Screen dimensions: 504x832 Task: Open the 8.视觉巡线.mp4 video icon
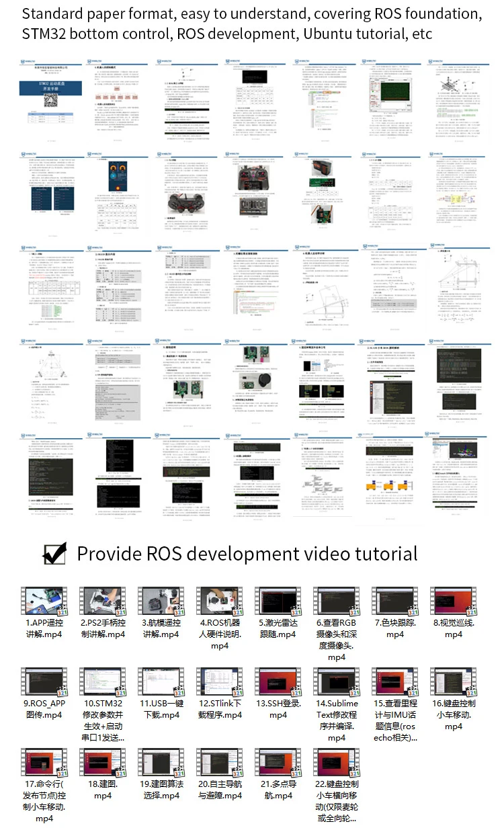(x=454, y=601)
